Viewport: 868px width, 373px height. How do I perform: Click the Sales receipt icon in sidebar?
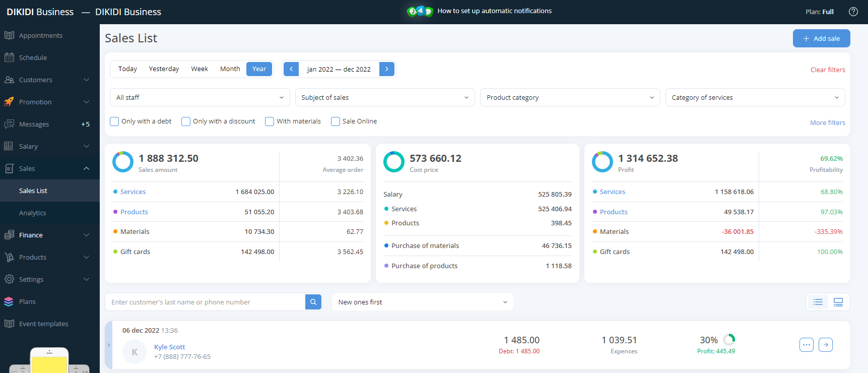[9, 168]
